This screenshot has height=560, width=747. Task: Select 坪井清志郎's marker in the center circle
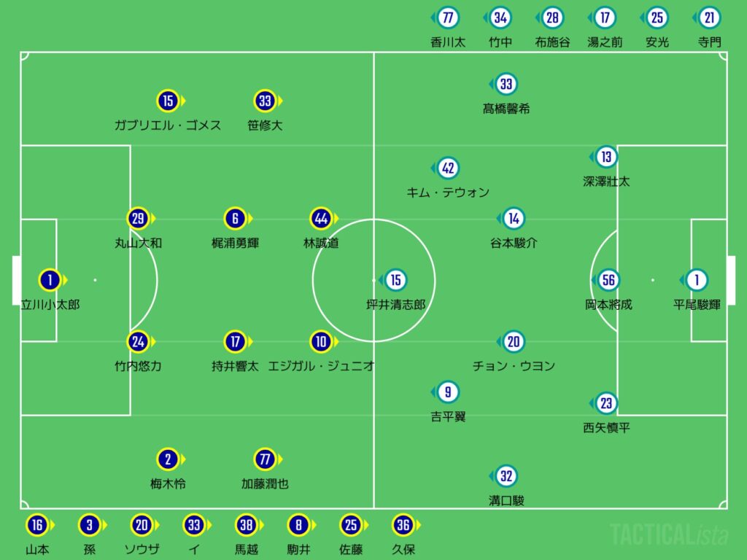395,280
